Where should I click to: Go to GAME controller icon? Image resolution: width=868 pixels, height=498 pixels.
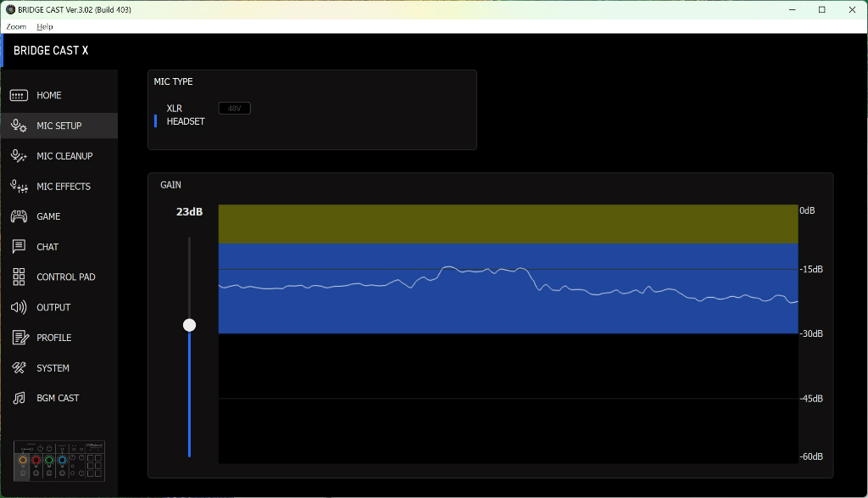tap(19, 216)
